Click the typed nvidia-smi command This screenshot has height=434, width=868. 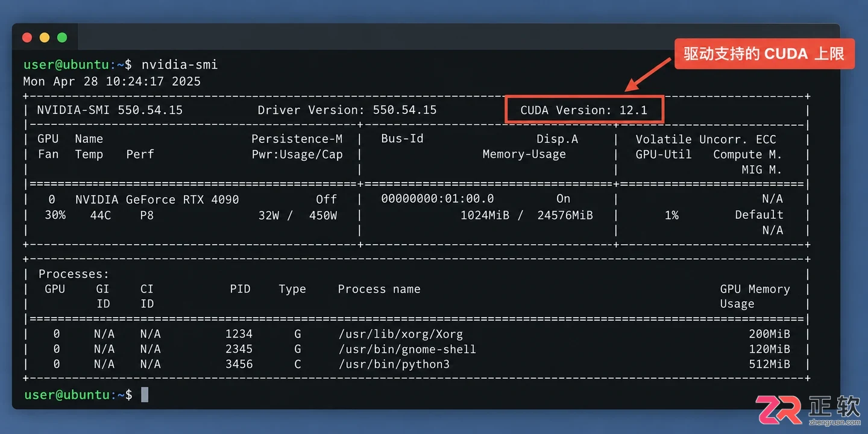click(180, 64)
